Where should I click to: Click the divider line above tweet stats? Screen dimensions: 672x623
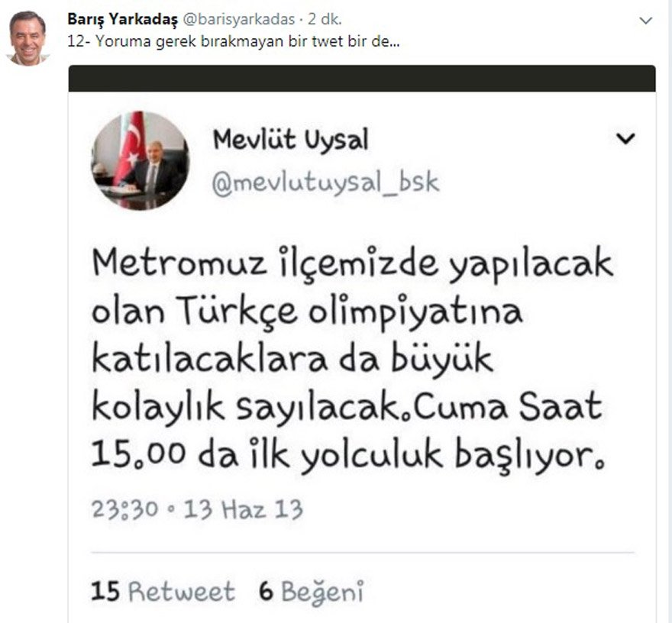[x=363, y=553]
